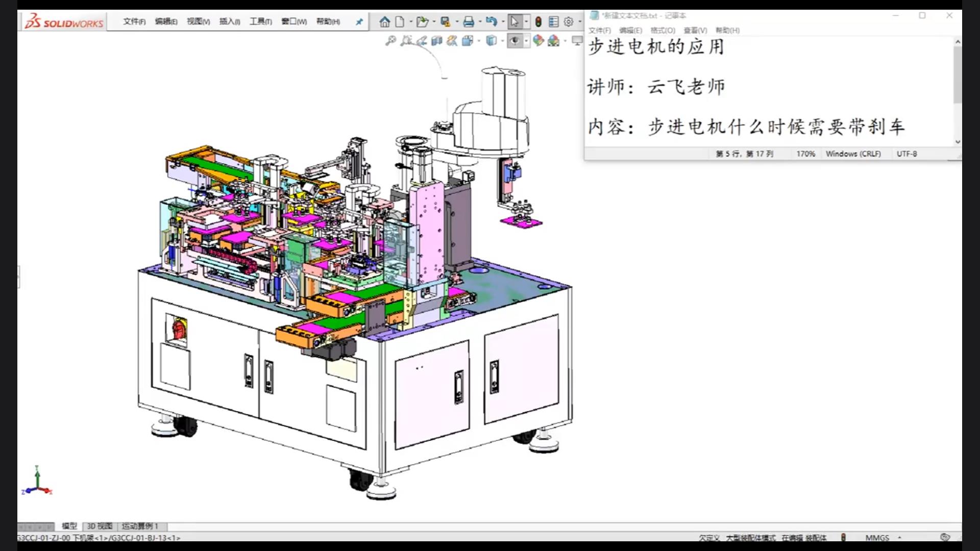Image resolution: width=980 pixels, height=551 pixels.
Task: Open the File Properties list icon
Action: click(553, 21)
